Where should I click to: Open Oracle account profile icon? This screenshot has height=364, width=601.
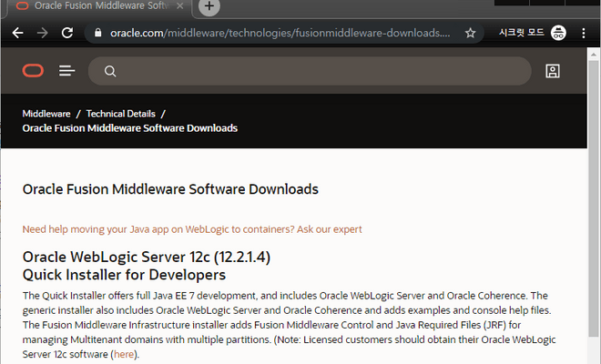[x=553, y=71]
